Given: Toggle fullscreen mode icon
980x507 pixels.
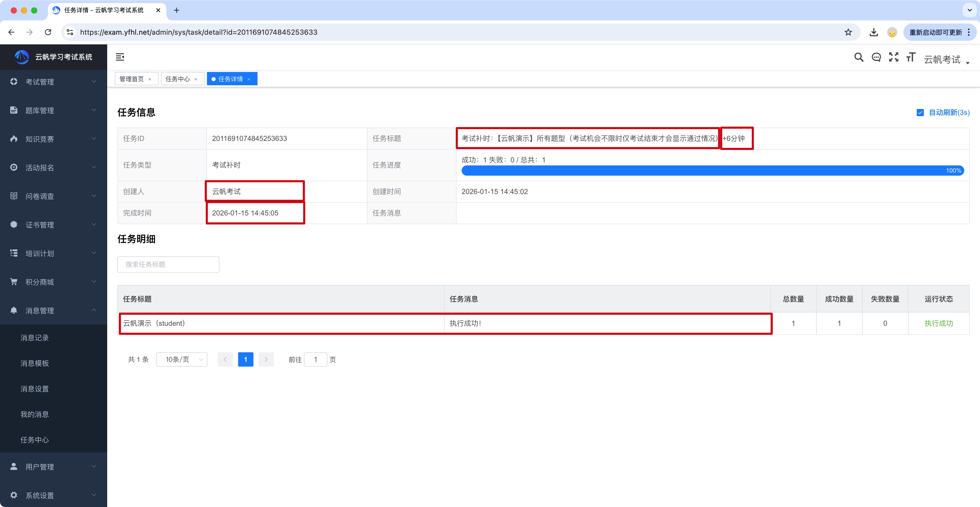Looking at the screenshot, I should [893, 57].
